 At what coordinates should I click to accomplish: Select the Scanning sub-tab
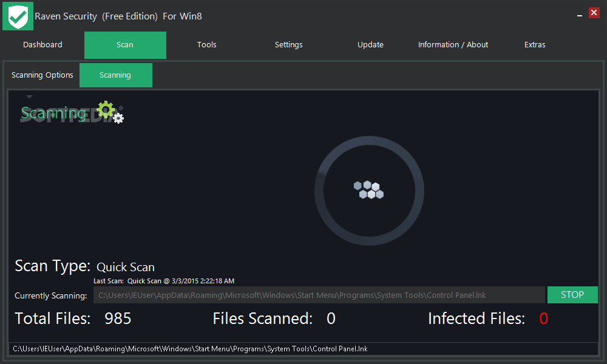(x=116, y=75)
